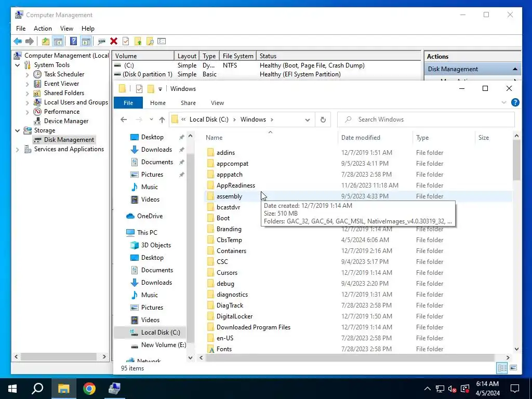Collapse the Storage tree node
Image resolution: width=532 pixels, height=399 pixels.
coord(18,130)
